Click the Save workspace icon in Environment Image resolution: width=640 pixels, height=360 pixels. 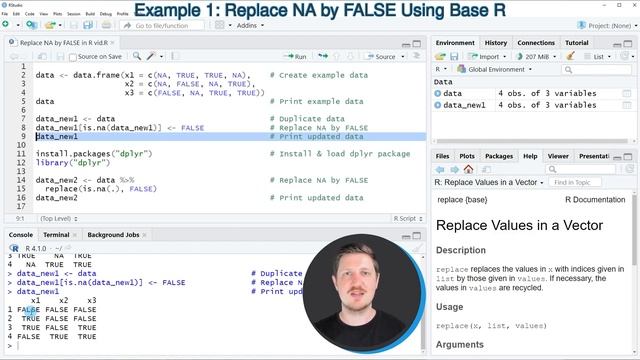pyautogui.click(x=454, y=56)
